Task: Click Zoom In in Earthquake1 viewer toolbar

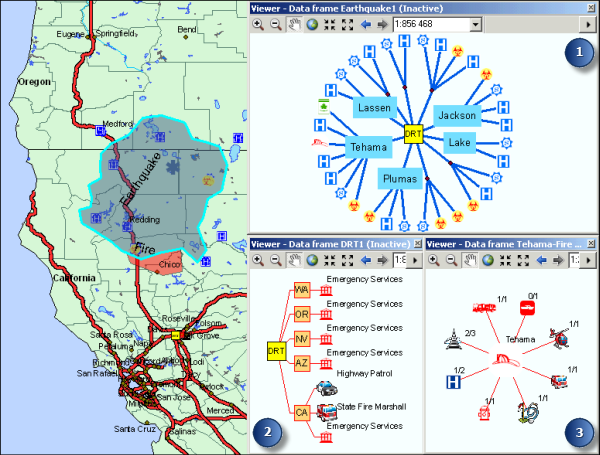Action: pos(257,24)
